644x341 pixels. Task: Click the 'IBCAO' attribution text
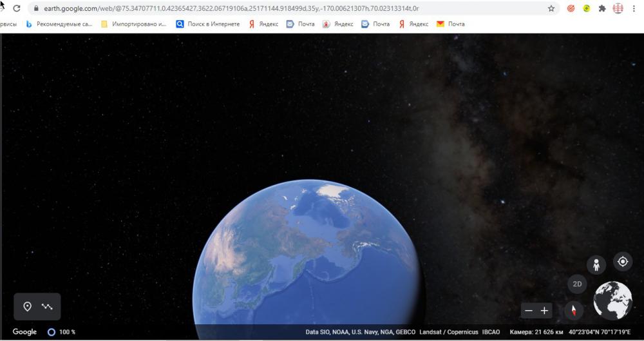point(491,332)
